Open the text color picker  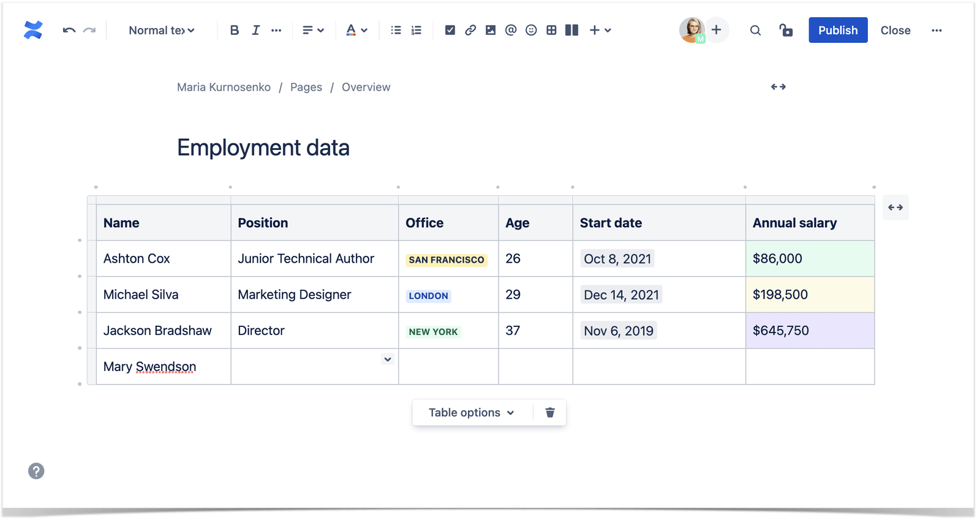coord(356,30)
